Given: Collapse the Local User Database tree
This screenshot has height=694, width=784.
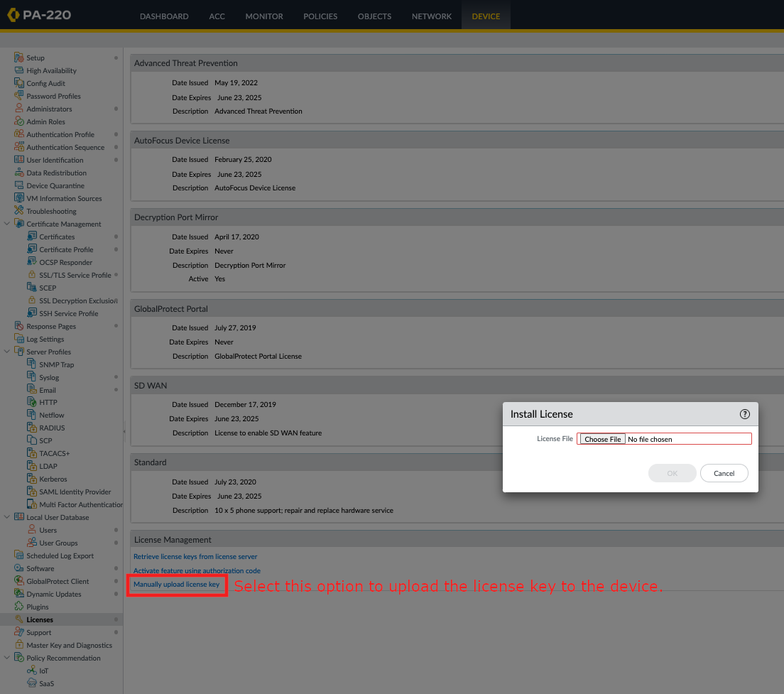Looking at the screenshot, I should point(6,517).
